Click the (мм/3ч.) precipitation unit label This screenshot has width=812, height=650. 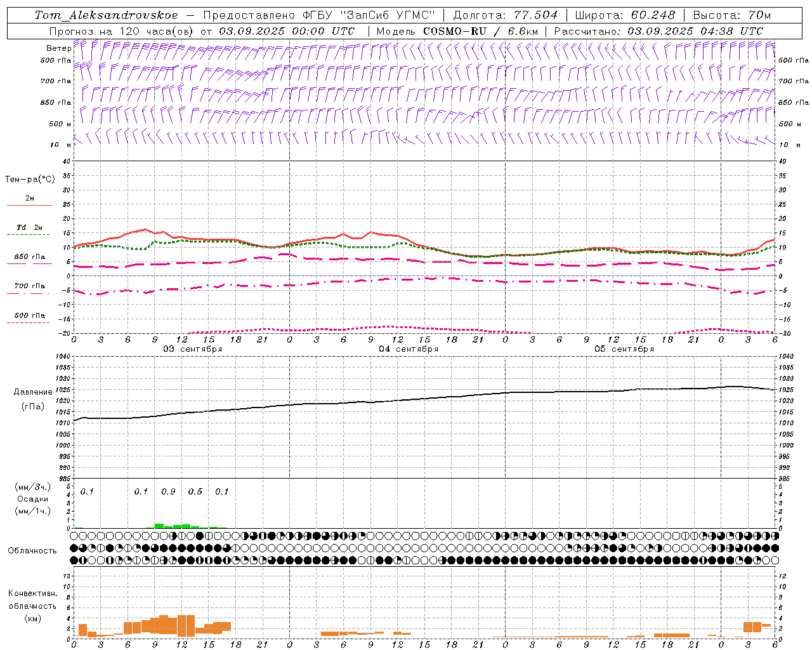(34, 487)
